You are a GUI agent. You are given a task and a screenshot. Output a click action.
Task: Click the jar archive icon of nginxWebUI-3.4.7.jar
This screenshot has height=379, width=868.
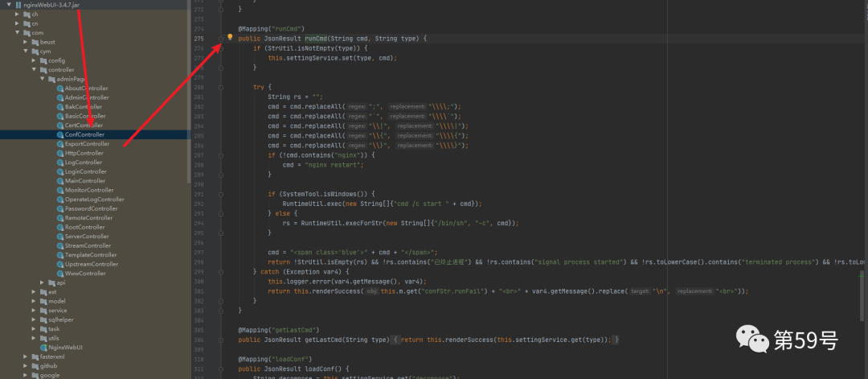click(x=18, y=5)
